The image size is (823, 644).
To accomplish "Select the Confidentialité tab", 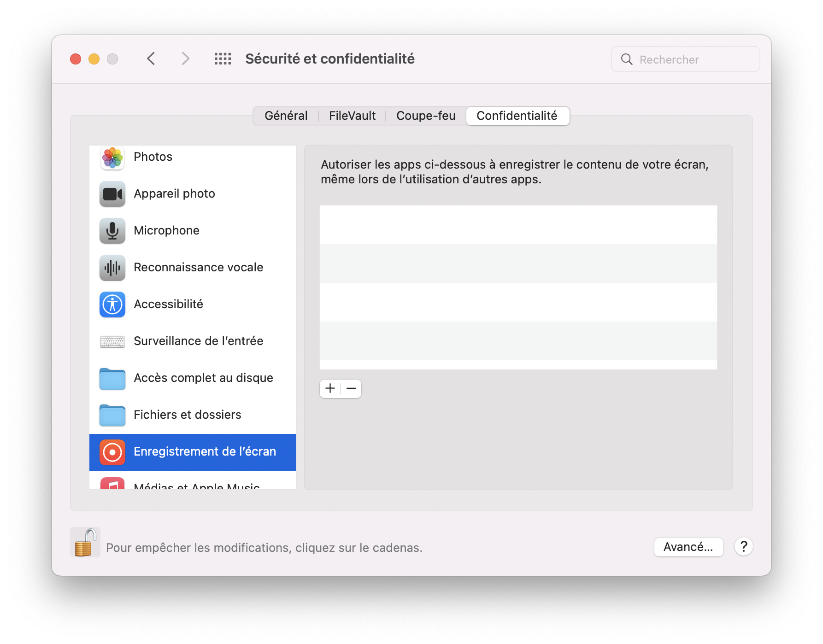I will (x=517, y=116).
